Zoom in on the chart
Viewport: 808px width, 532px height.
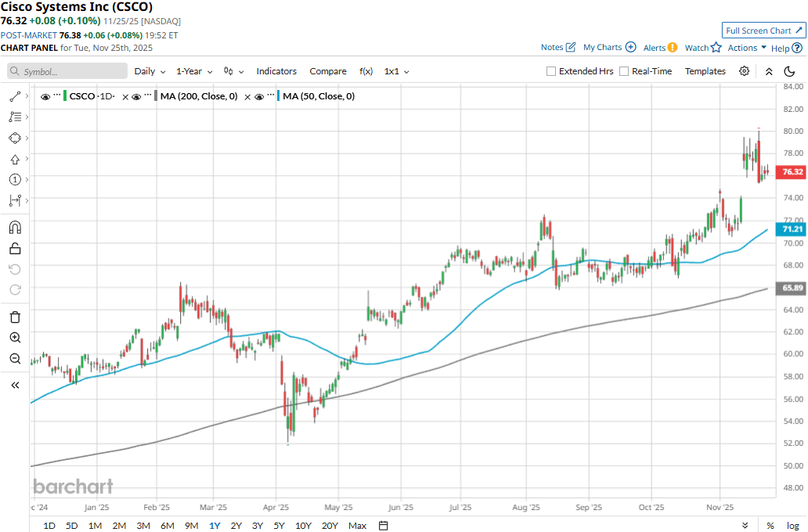tap(14, 338)
